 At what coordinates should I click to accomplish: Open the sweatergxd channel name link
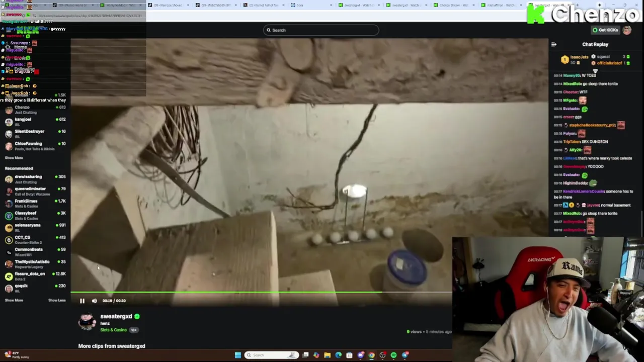(116, 316)
